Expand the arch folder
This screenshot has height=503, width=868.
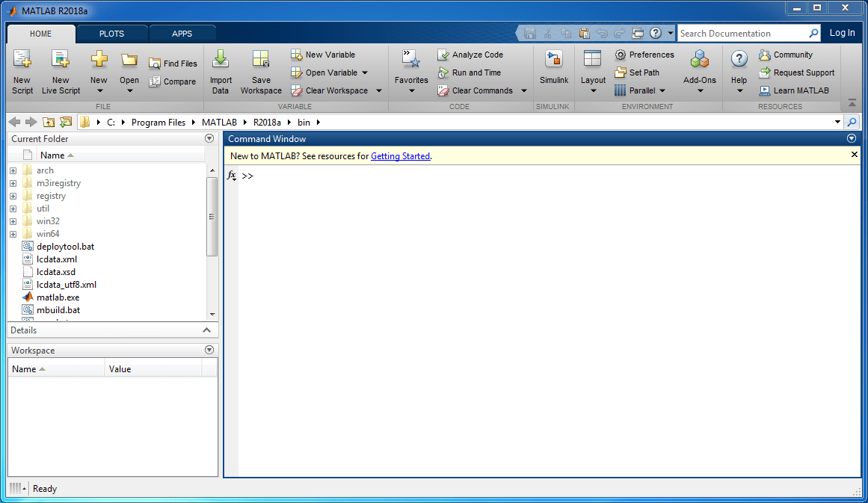13,170
